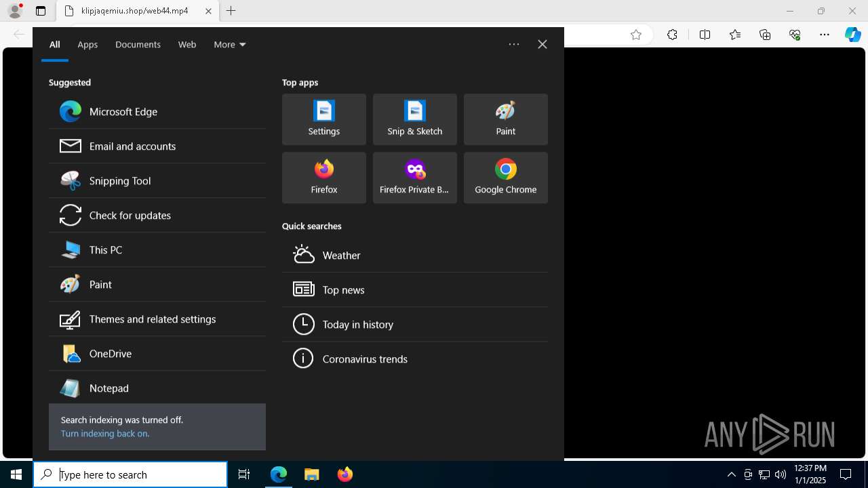This screenshot has width=868, height=488.
Task: Run Today in history quick search
Action: click(x=415, y=325)
